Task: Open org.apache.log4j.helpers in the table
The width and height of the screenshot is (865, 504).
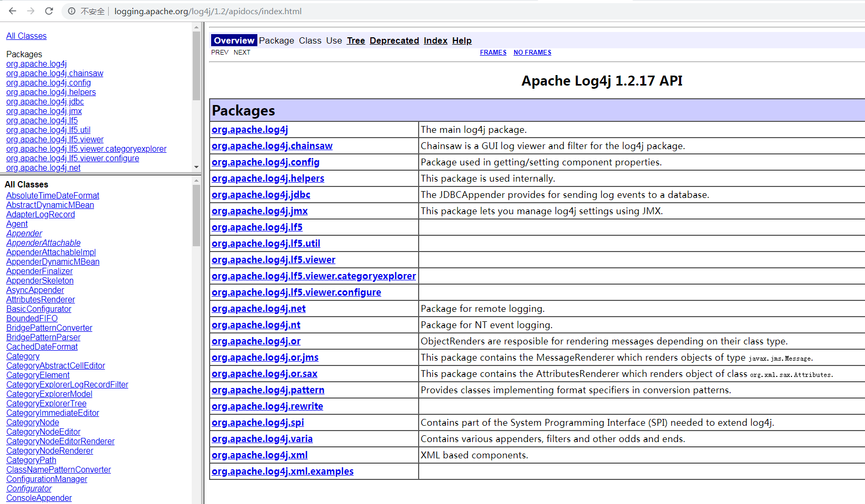Action: click(x=268, y=178)
